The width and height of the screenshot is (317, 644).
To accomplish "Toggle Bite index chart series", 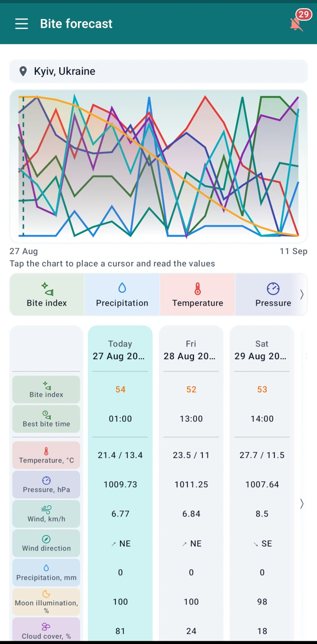I will coord(47,295).
